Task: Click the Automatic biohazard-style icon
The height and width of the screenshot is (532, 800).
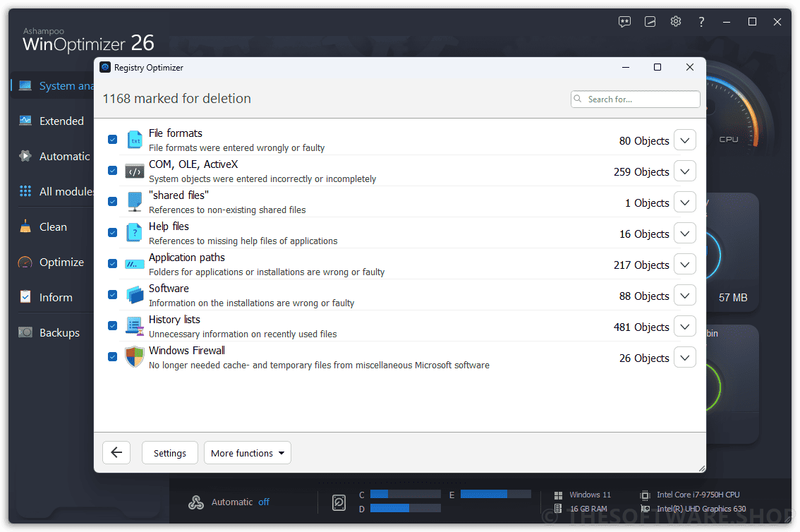Action: tap(196, 502)
